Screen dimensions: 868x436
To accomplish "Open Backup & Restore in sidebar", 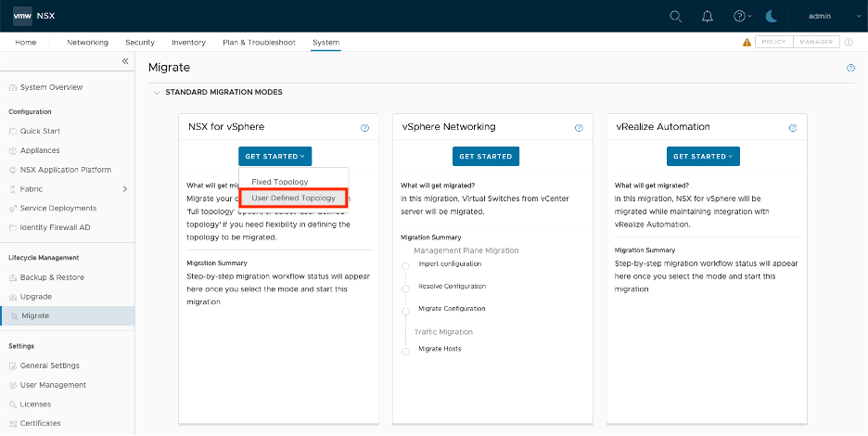I will pyautogui.click(x=52, y=277).
